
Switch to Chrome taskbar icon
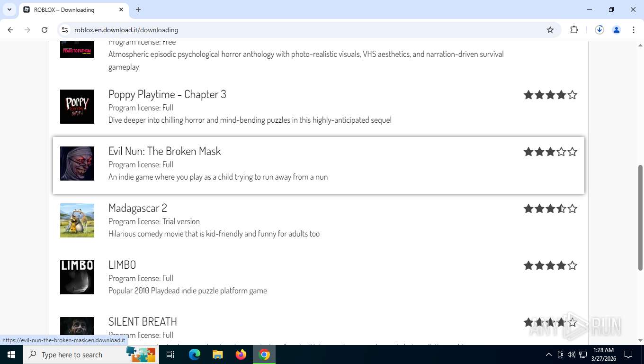[264, 355]
